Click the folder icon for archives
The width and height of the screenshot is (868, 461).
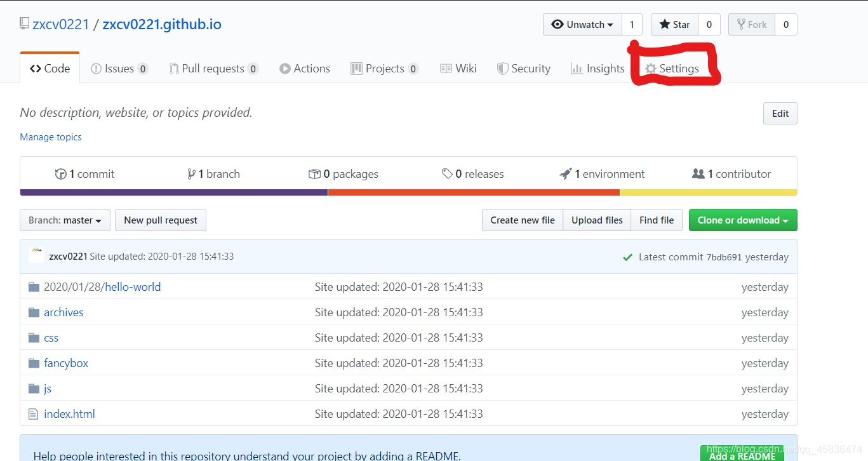[34, 312]
